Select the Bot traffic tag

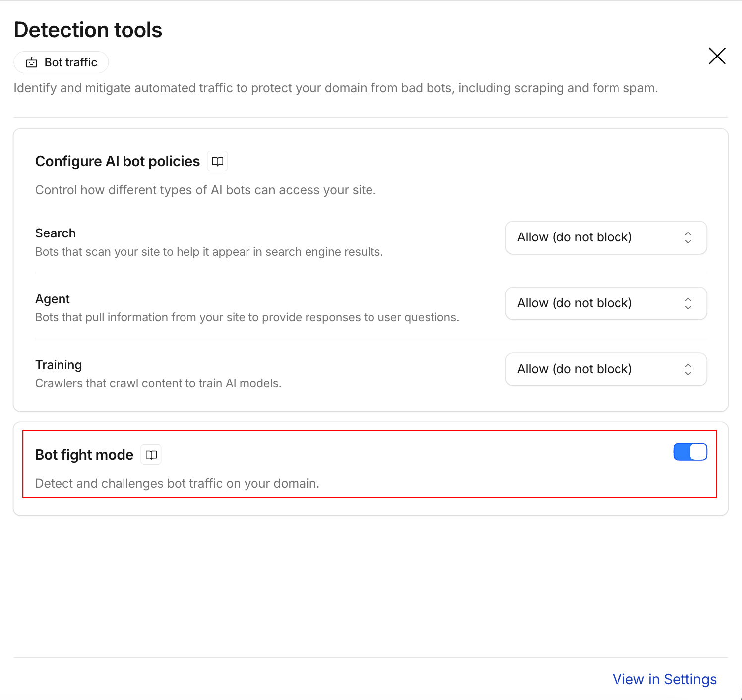(61, 62)
